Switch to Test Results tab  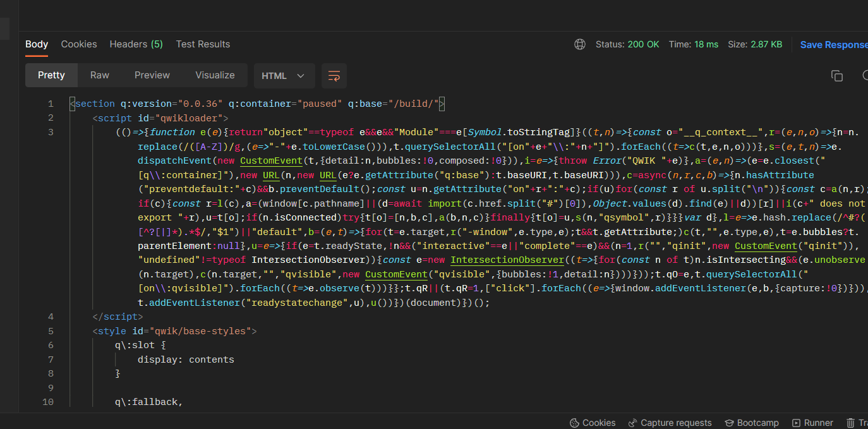pyautogui.click(x=203, y=44)
